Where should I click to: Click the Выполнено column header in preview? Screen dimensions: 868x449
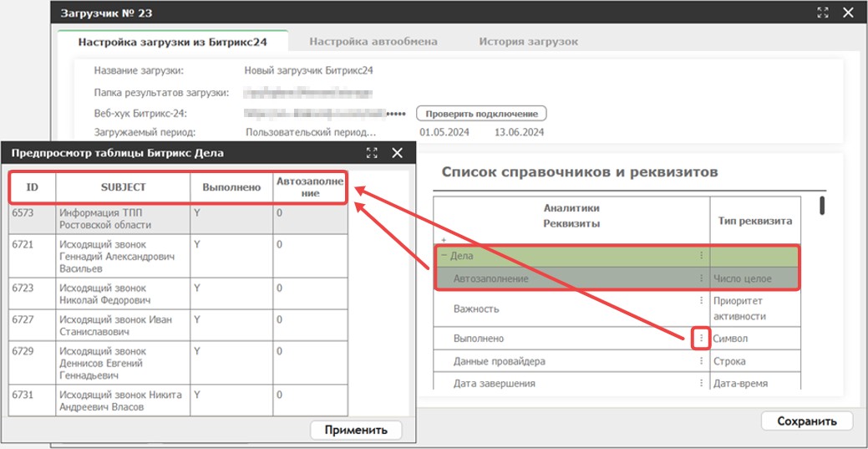(231, 187)
